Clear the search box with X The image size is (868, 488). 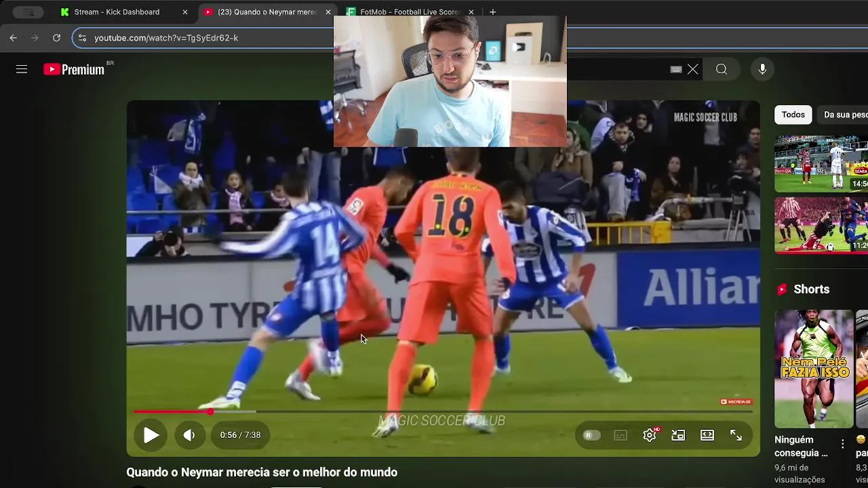coord(692,69)
